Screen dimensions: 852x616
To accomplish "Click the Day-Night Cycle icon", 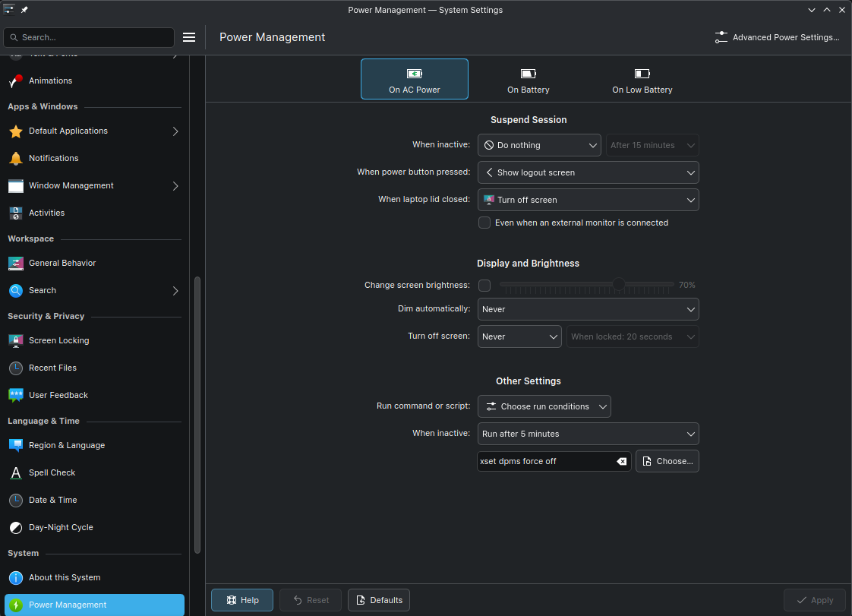I will point(16,527).
